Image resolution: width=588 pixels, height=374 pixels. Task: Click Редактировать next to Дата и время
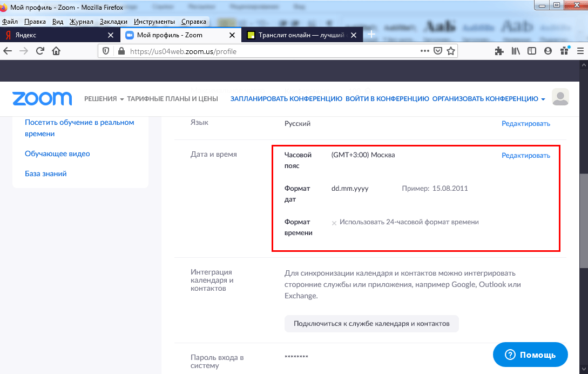coord(525,155)
